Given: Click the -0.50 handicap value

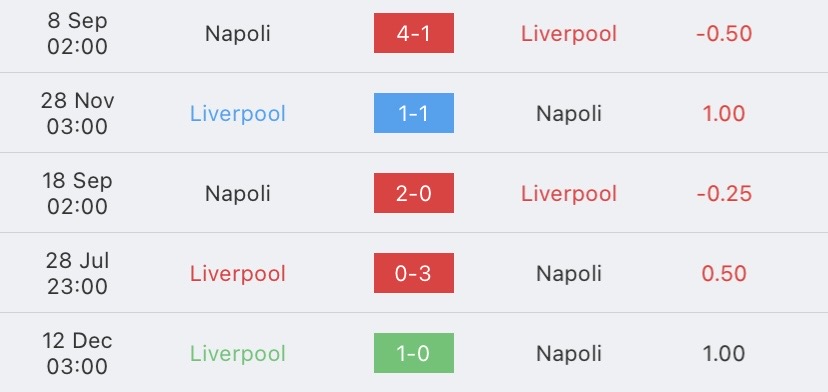Looking at the screenshot, I should coord(724,34).
